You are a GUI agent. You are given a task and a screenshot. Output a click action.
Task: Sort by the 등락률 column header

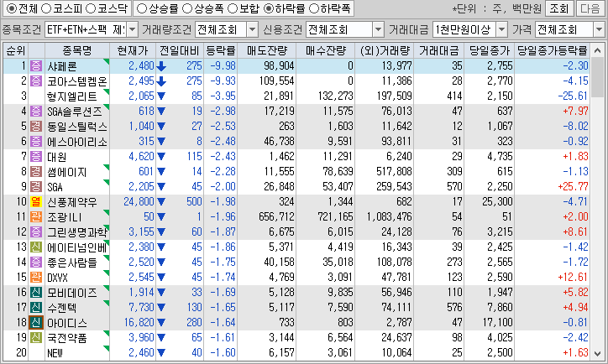[x=220, y=50]
